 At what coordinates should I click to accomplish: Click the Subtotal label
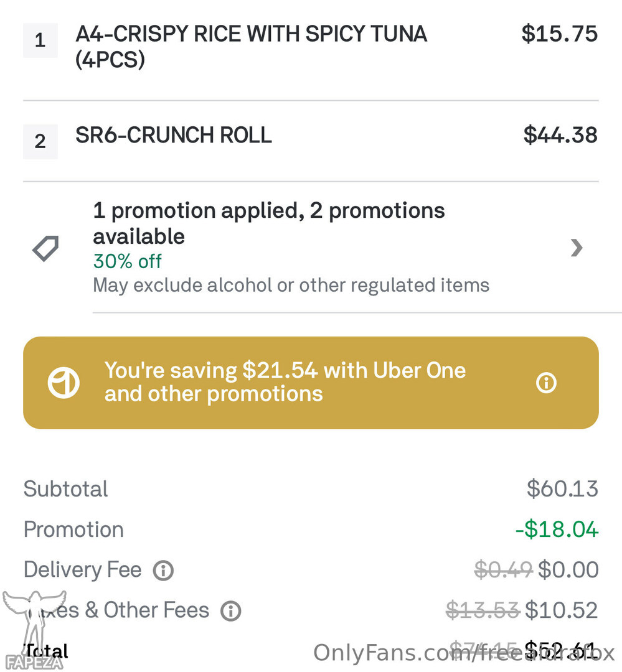(x=65, y=489)
